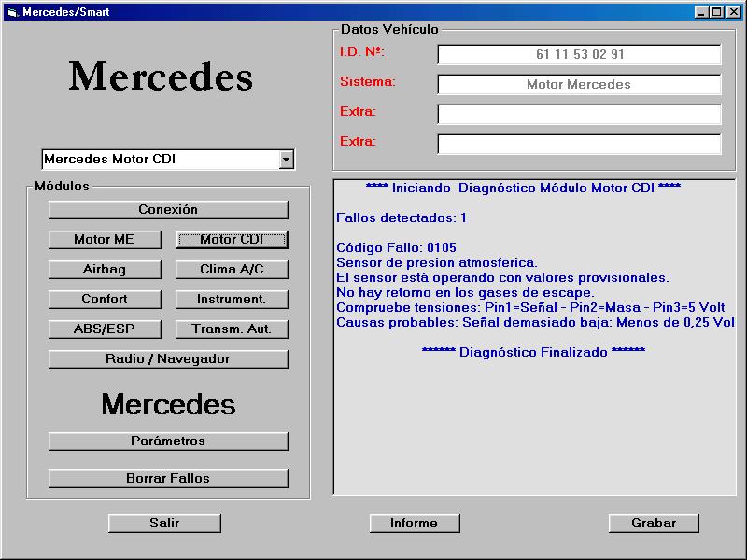Viewport: 747px width, 560px height.
Task: Click the Grabar button
Action: point(654,524)
